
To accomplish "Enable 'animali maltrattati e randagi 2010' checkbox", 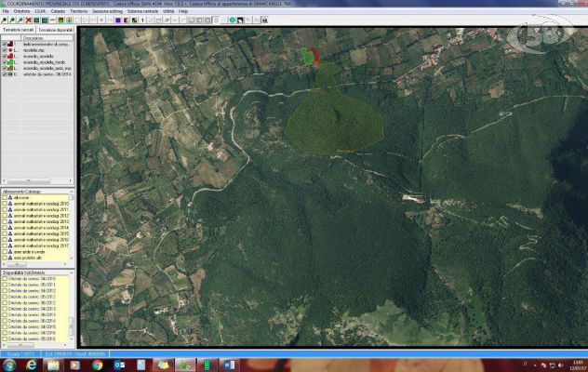I will (5, 204).
